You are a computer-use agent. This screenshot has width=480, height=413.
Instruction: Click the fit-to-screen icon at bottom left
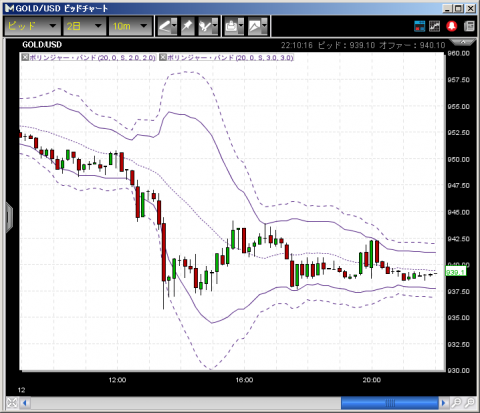pyautogui.click(x=12, y=403)
